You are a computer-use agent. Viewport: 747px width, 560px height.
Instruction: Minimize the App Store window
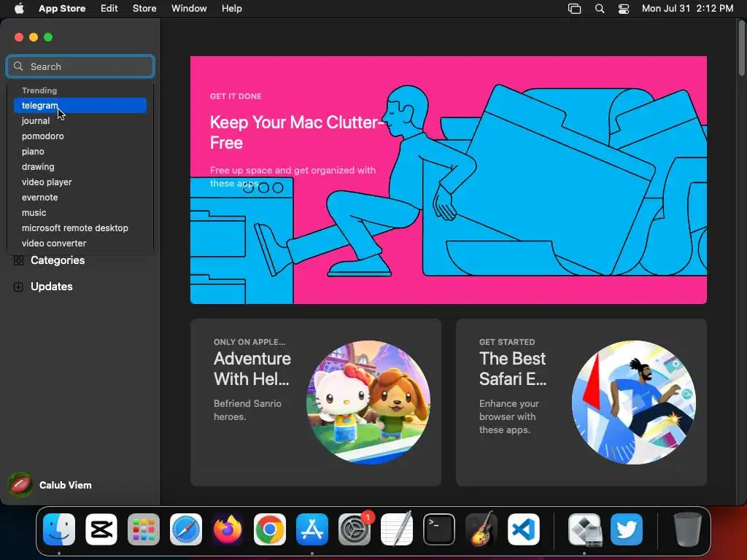pos(34,37)
